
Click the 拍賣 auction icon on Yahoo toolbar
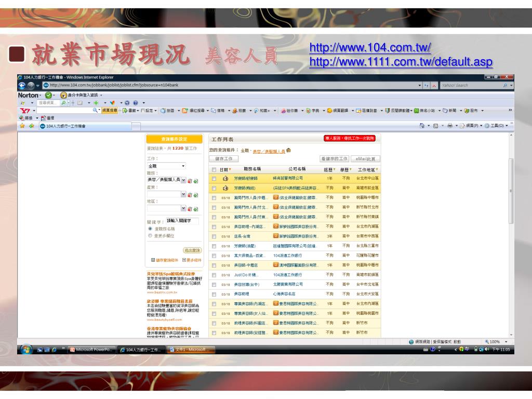(x=235, y=111)
